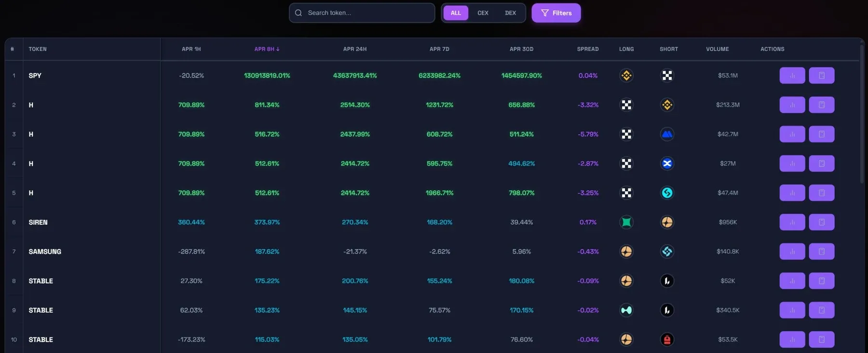
Task: Click the OKX short exchange icon for SPY
Action: tap(667, 75)
